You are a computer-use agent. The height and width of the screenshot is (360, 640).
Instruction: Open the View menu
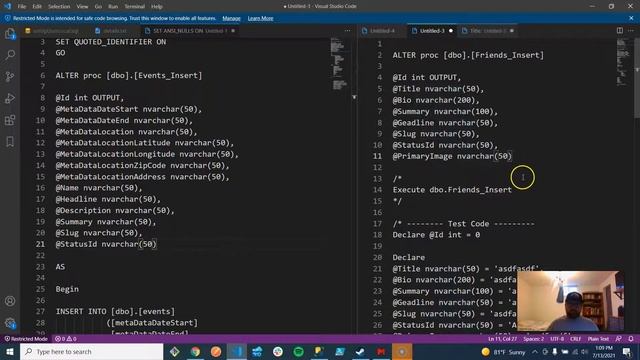tap(82, 7)
